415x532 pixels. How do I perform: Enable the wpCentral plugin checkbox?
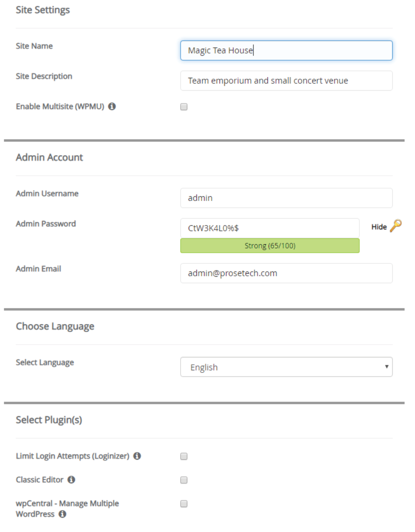click(x=184, y=504)
